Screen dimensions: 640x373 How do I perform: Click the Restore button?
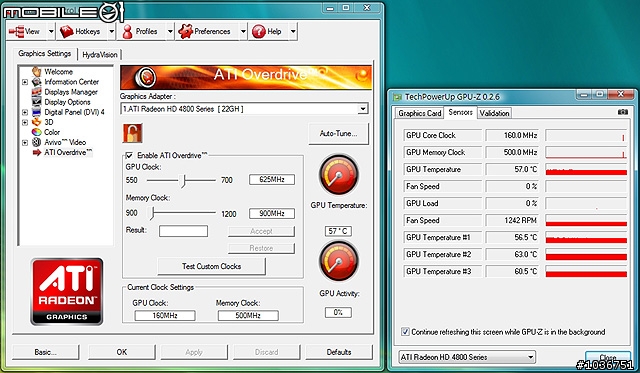(x=261, y=248)
